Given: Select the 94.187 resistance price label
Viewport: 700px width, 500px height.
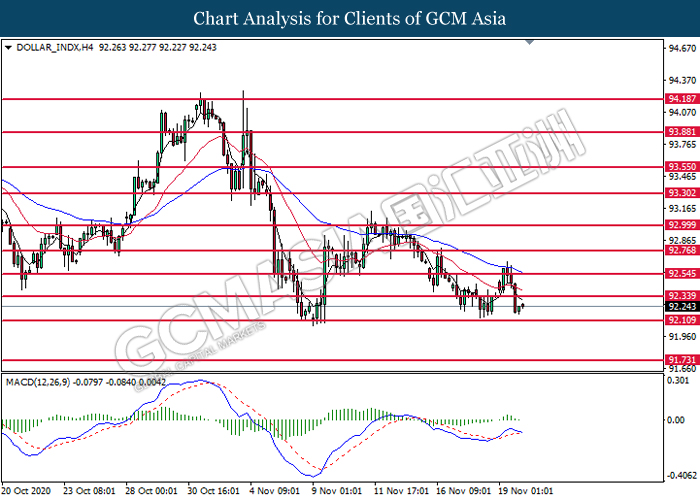Looking at the screenshot, I should pyautogui.click(x=681, y=99).
